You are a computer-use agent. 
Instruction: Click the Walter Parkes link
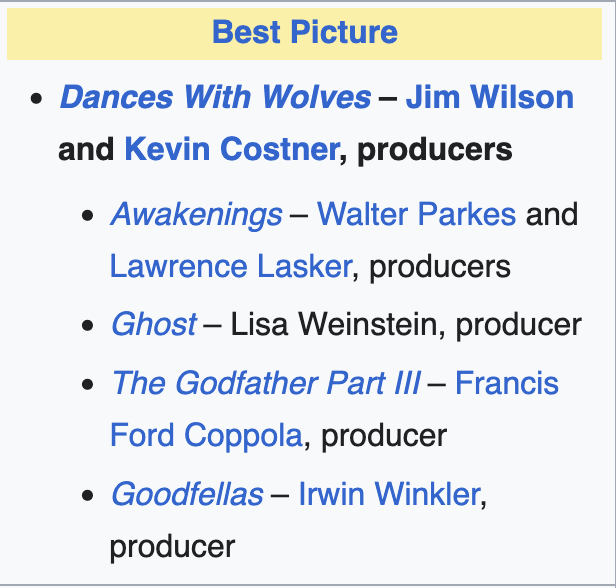[416, 214]
